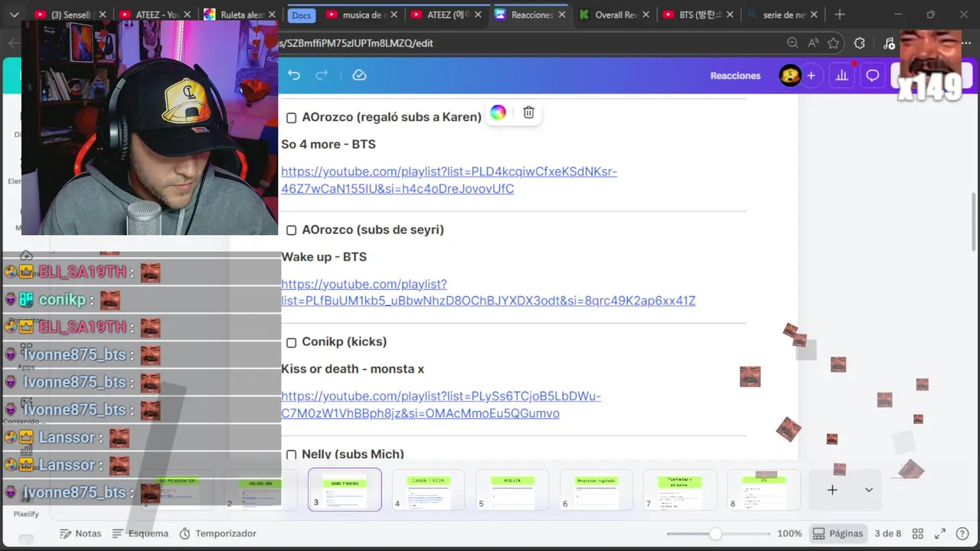
Task: Check the AOrozco (subs de seyri) checkbox
Action: click(291, 230)
